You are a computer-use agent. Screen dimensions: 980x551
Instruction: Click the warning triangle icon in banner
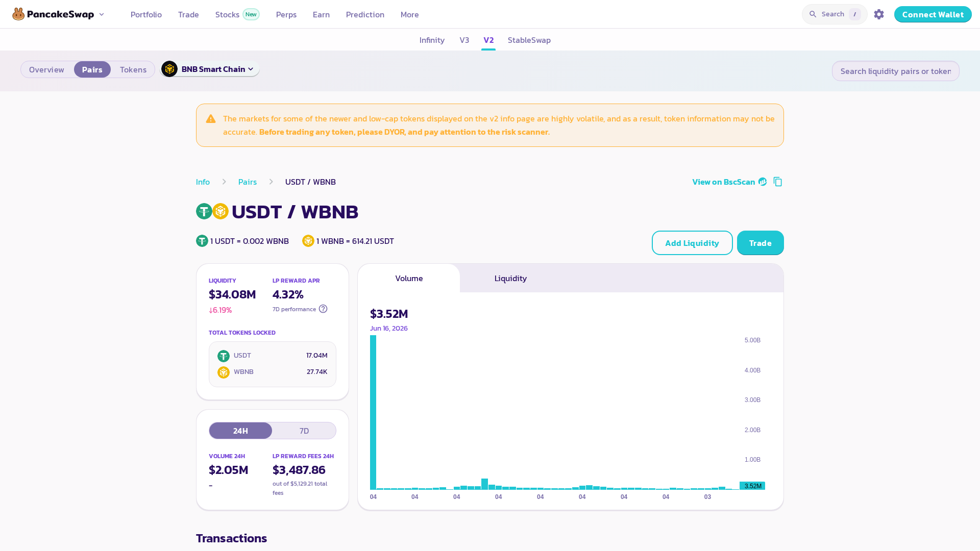tap(211, 119)
